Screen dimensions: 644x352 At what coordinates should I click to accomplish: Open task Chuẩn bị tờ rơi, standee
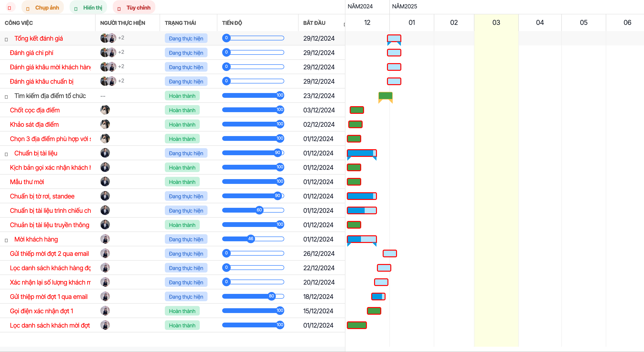click(x=42, y=196)
